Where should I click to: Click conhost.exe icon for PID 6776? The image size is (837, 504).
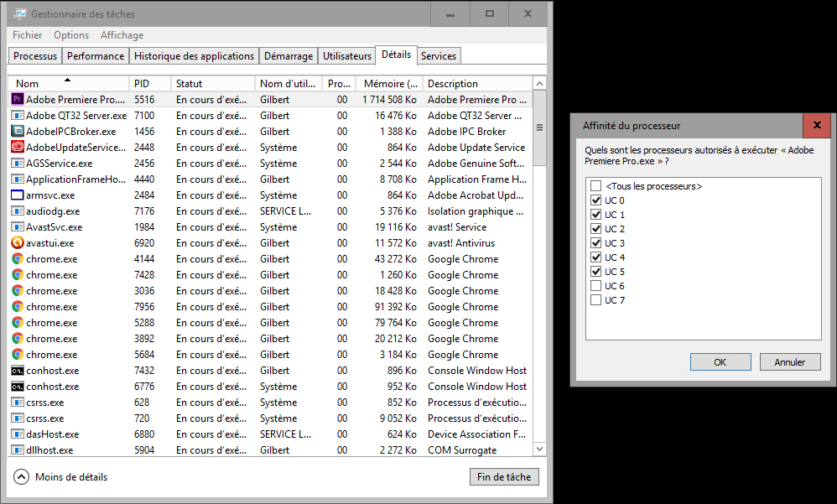point(18,387)
